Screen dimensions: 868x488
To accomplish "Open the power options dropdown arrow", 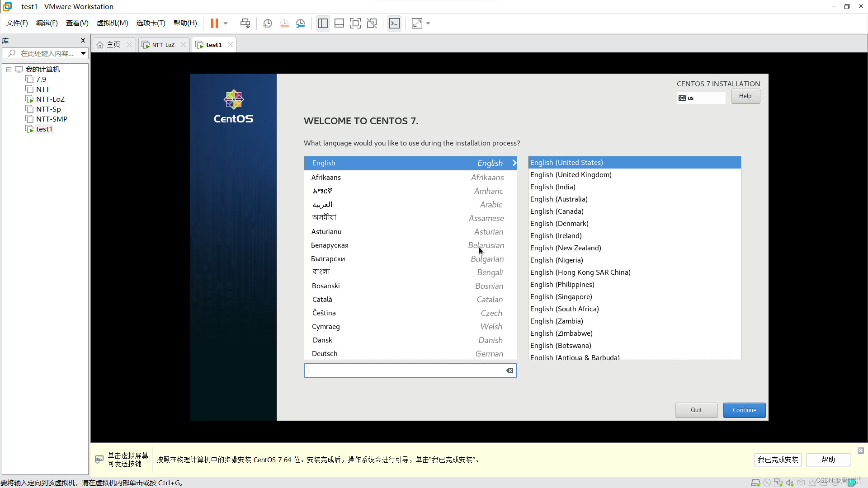I will (226, 23).
